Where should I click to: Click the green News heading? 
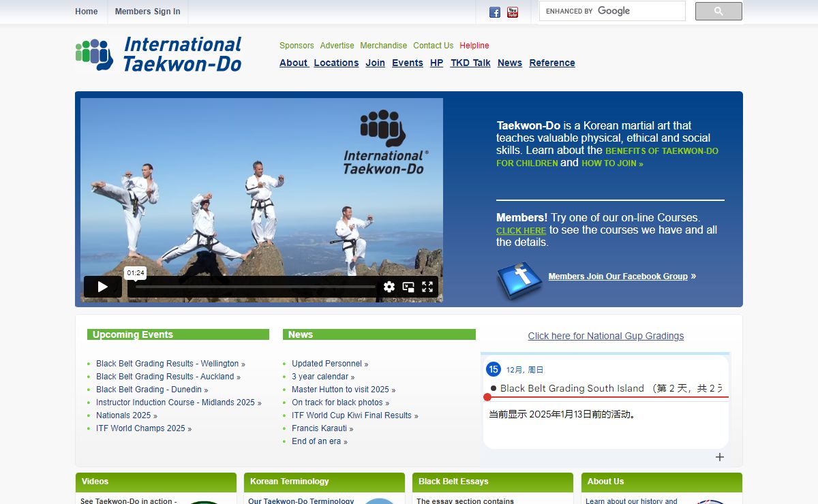pos(379,334)
